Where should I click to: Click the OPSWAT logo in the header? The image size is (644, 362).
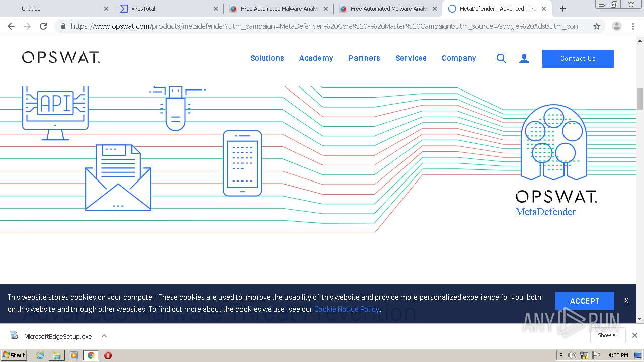(61, 57)
